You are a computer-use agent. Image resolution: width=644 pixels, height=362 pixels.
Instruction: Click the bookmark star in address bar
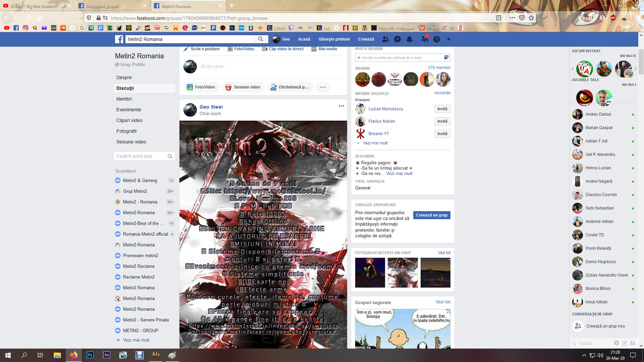(x=531, y=18)
